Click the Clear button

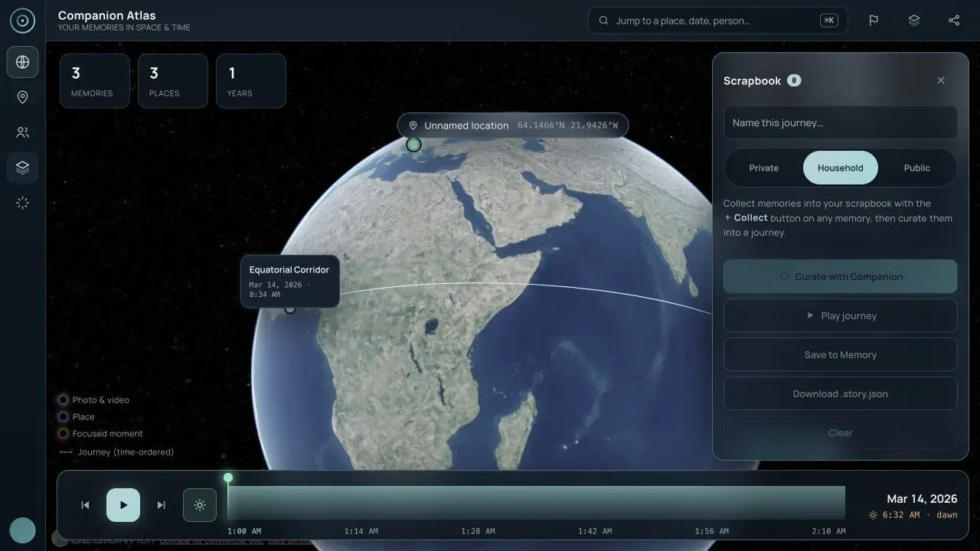pos(840,432)
